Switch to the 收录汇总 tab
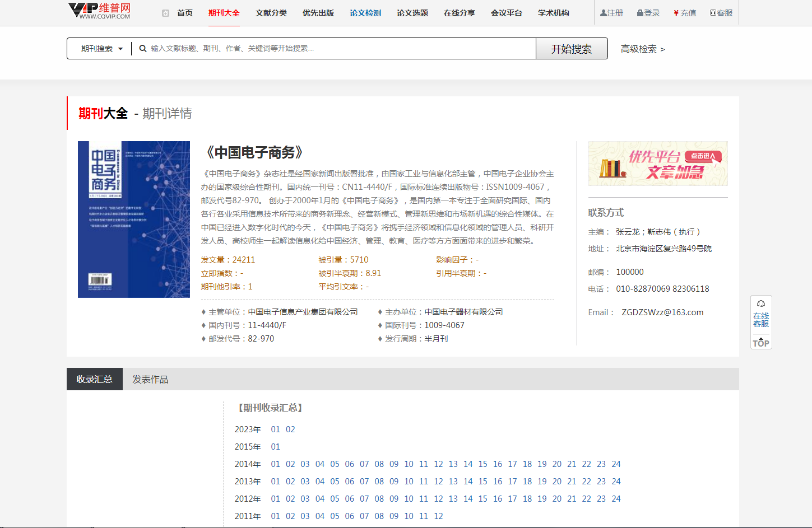This screenshot has width=812, height=528. 95,379
